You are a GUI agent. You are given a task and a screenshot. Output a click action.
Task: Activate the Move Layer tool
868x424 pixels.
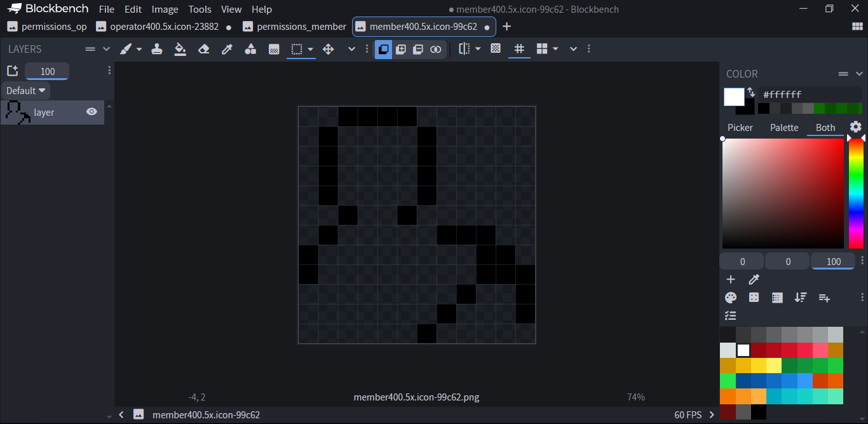point(329,49)
